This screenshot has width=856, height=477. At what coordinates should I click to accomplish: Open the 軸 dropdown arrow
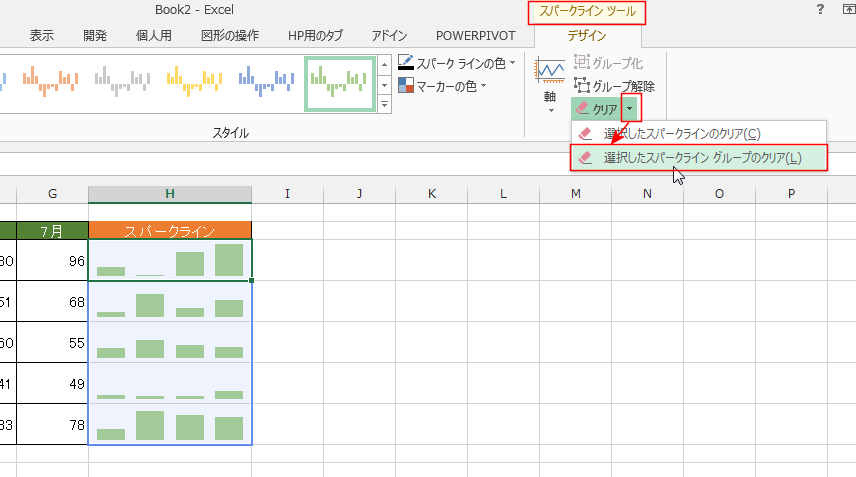(551, 111)
